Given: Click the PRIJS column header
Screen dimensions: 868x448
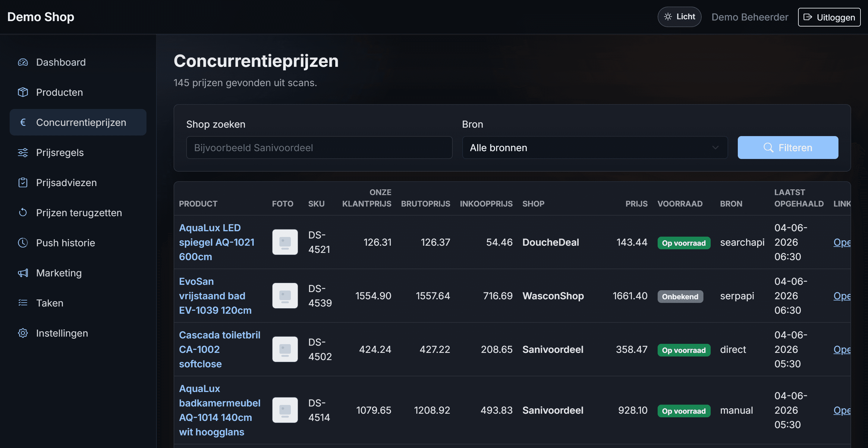Looking at the screenshot, I should pyautogui.click(x=636, y=204).
